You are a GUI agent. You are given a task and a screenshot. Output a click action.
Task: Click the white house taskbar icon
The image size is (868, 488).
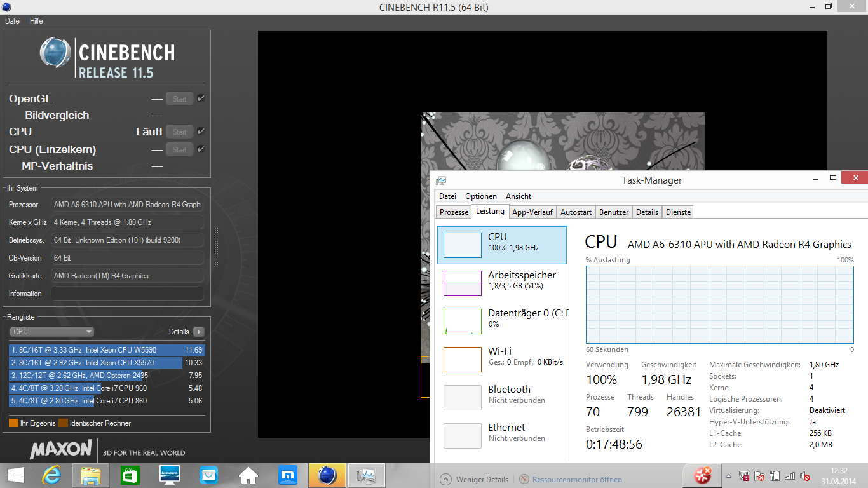pyautogui.click(x=248, y=475)
